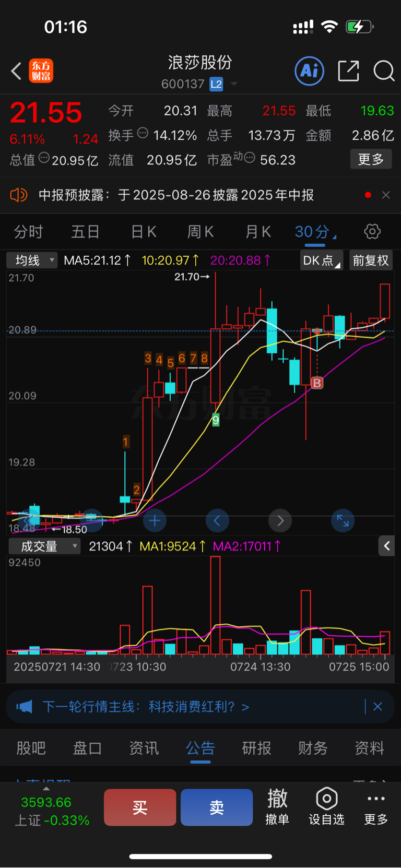The image size is (401, 868).
Task: Expand stock switcher arrow beside L2
Action: click(x=233, y=84)
